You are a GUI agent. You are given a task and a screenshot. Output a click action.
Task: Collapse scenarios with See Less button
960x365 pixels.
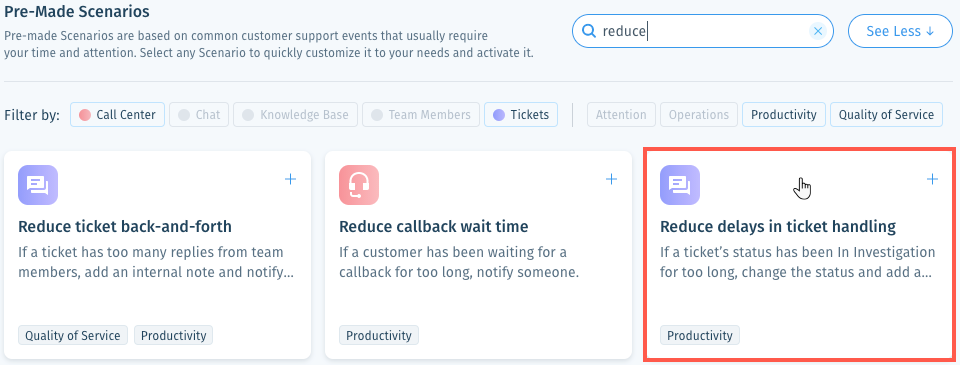[900, 31]
